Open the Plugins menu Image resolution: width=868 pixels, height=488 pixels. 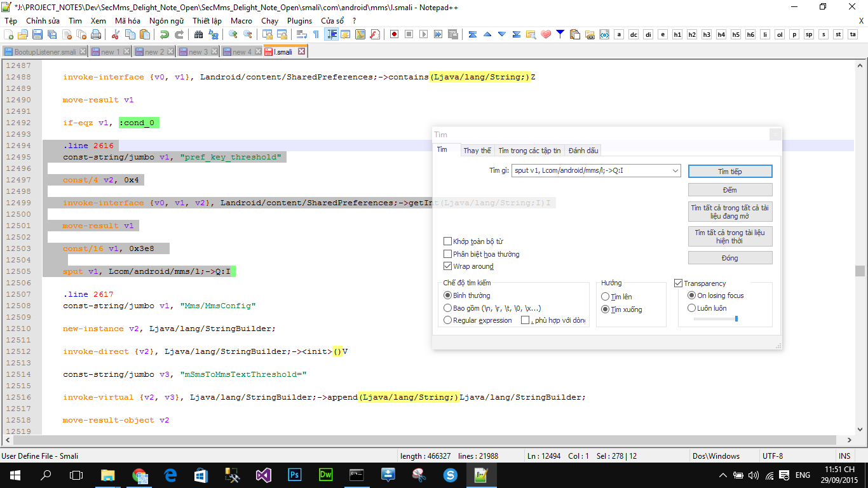coord(299,20)
